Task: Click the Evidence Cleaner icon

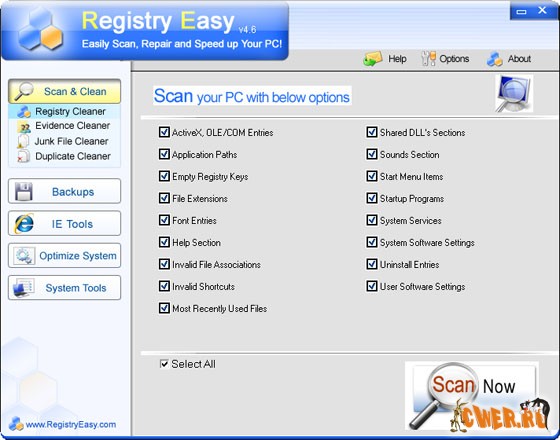Action: click(24, 126)
